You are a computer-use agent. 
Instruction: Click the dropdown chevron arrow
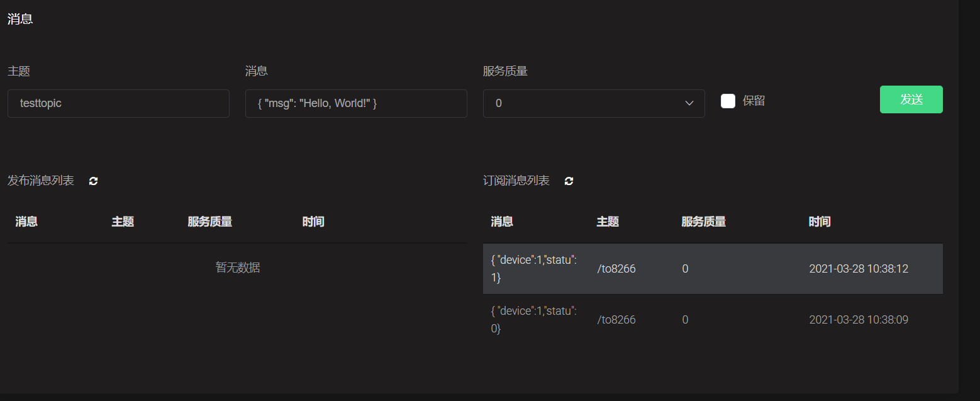(689, 103)
